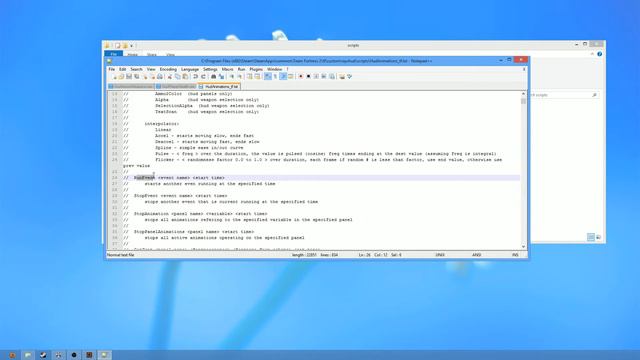Open Firefox from the taskbar
Viewport: 640px width, 360px height.
12,355
